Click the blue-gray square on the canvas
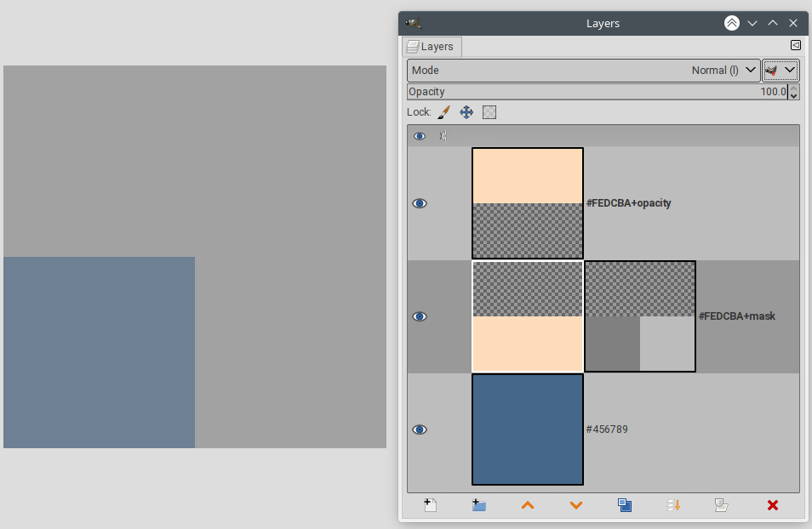The image size is (812, 529). [100, 352]
